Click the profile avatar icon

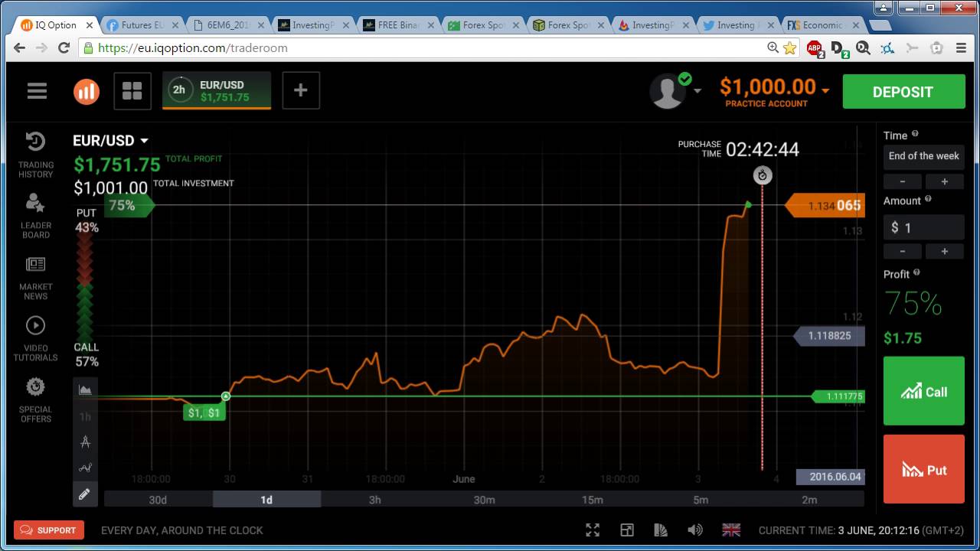[x=668, y=92]
